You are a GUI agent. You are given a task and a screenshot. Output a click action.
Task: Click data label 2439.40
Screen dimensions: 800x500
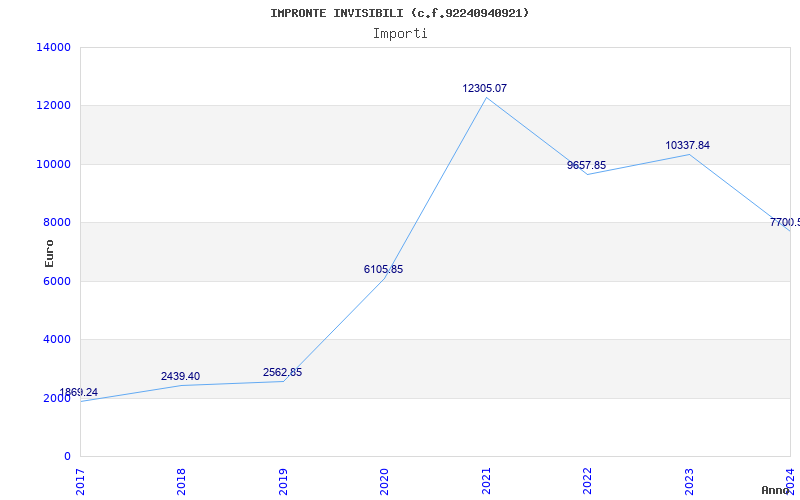(x=181, y=377)
